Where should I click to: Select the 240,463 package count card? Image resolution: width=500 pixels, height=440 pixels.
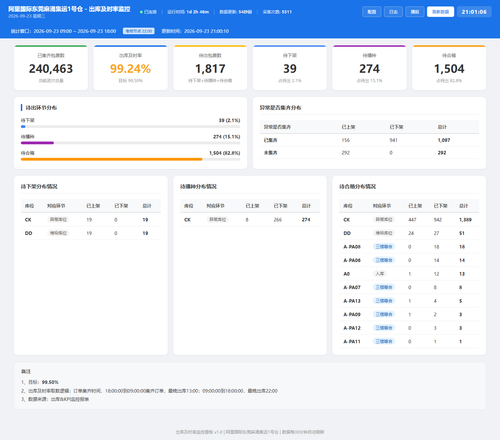click(x=51, y=68)
